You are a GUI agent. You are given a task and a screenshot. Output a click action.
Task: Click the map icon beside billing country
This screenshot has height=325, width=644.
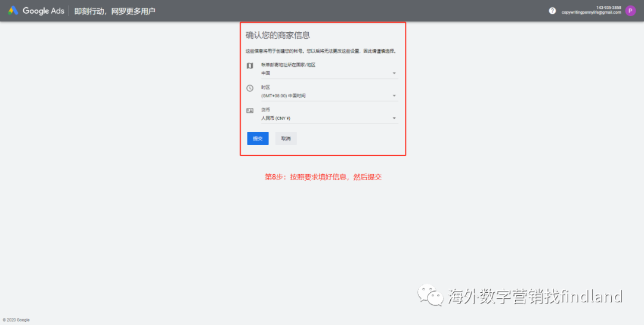coord(250,66)
